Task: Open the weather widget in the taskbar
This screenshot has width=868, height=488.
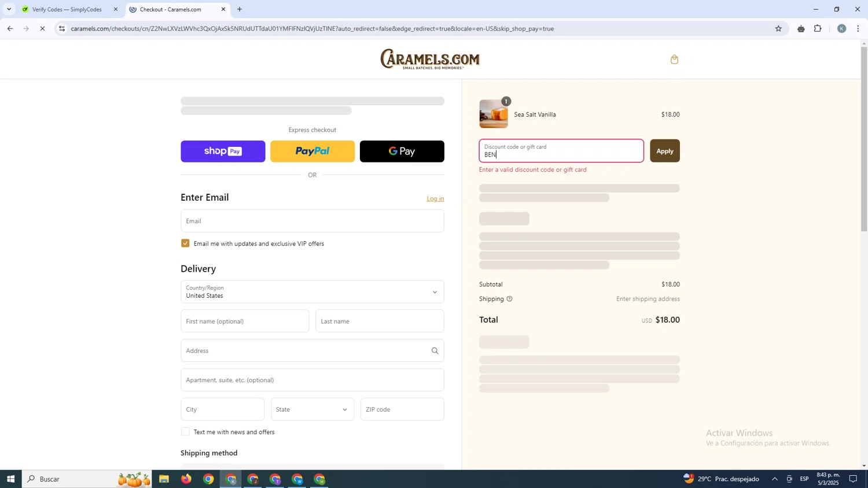Action: point(721,479)
